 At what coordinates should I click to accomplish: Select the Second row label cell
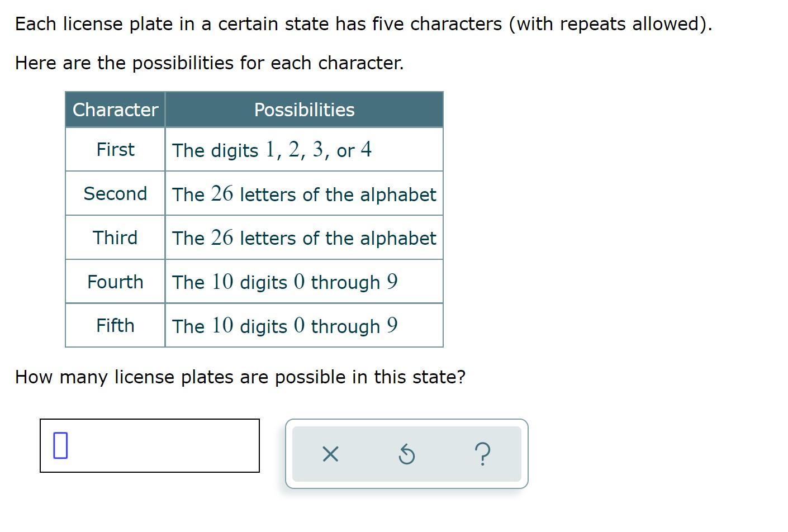[115, 193]
